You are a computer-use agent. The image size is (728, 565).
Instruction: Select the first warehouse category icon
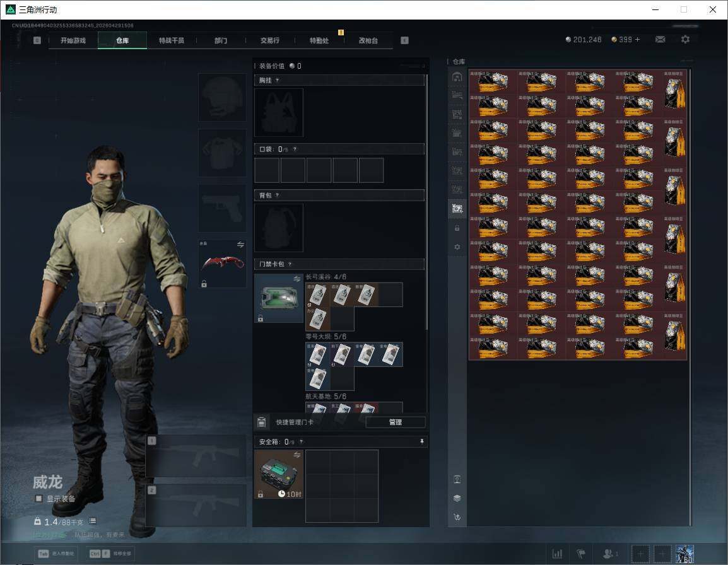(x=457, y=77)
